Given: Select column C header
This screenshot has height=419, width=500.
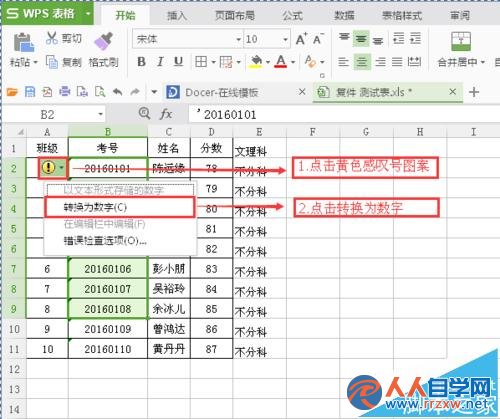Looking at the screenshot, I should (x=169, y=132).
